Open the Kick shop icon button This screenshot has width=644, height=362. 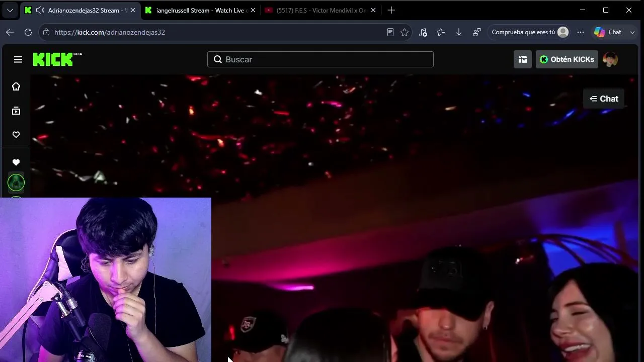click(x=523, y=59)
